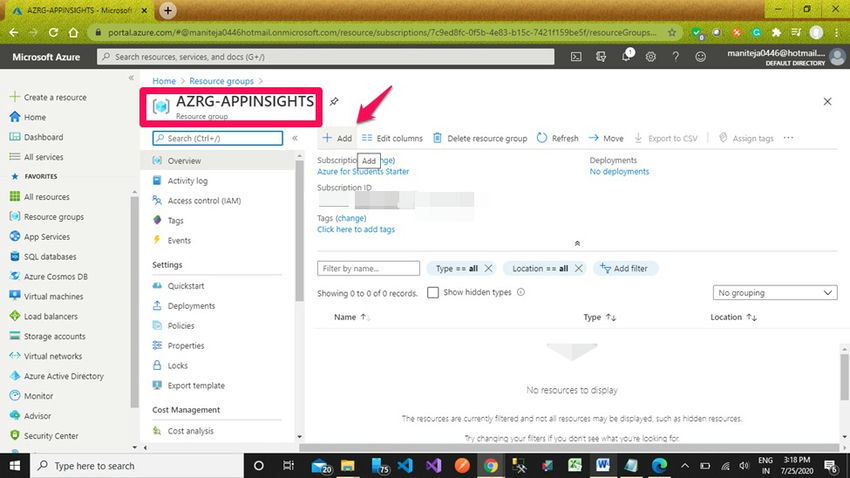
Task: Collapse the essentials section chevron
Action: click(x=577, y=244)
